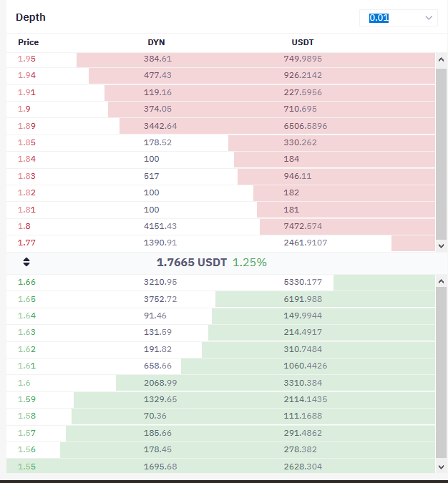
Task: Click the 1.8 ask with 4151.43 DYN
Action: coord(220,226)
